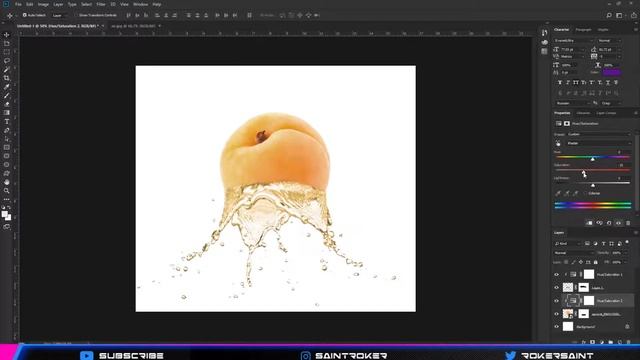The width and height of the screenshot is (640, 360).
Task: Toggle Show Transform Controls checkbox
Action: (x=76, y=15)
